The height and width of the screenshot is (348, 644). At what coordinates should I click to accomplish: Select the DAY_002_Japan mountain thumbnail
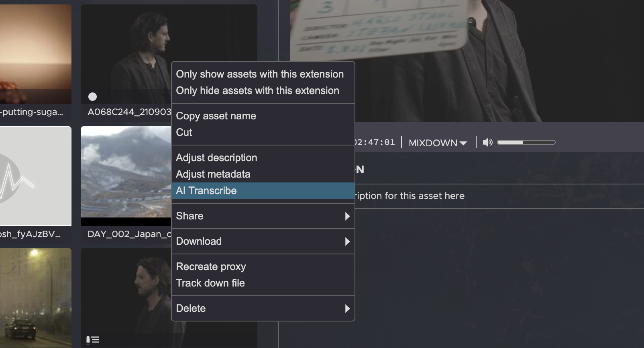(x=126, y=173)
